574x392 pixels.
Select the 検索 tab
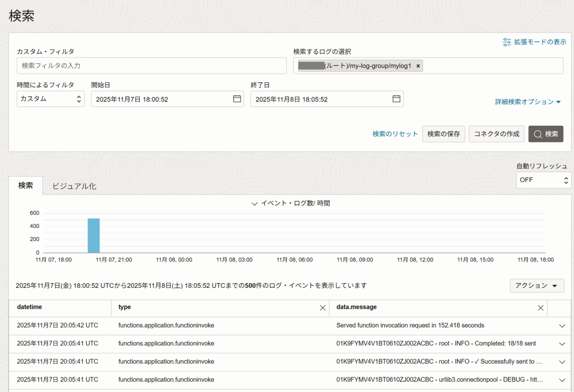click(x=25, y=185)
